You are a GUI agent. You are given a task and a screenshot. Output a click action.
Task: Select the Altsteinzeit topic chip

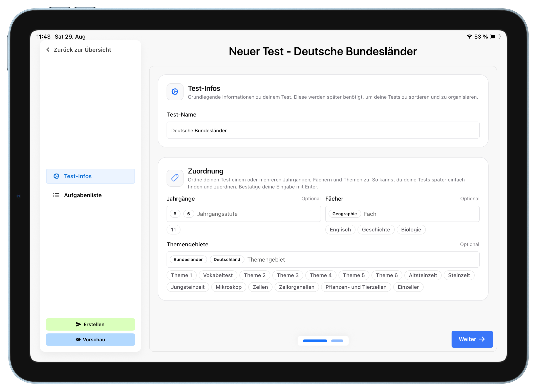click(x=423, y=275)
